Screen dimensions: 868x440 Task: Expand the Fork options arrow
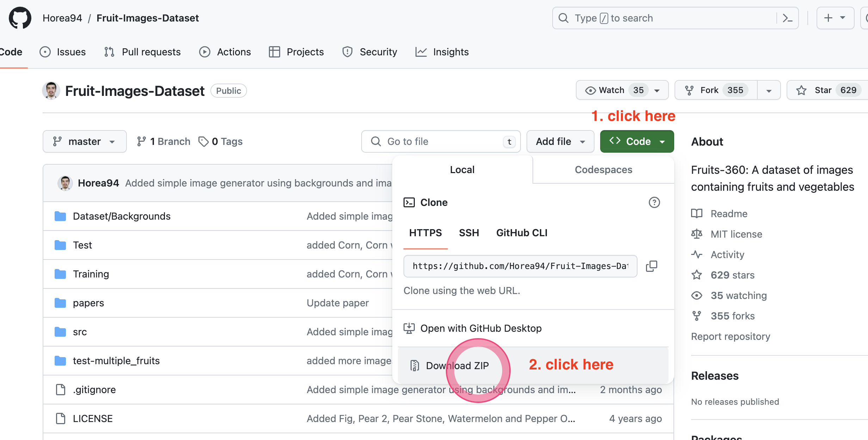click(769, 90)
